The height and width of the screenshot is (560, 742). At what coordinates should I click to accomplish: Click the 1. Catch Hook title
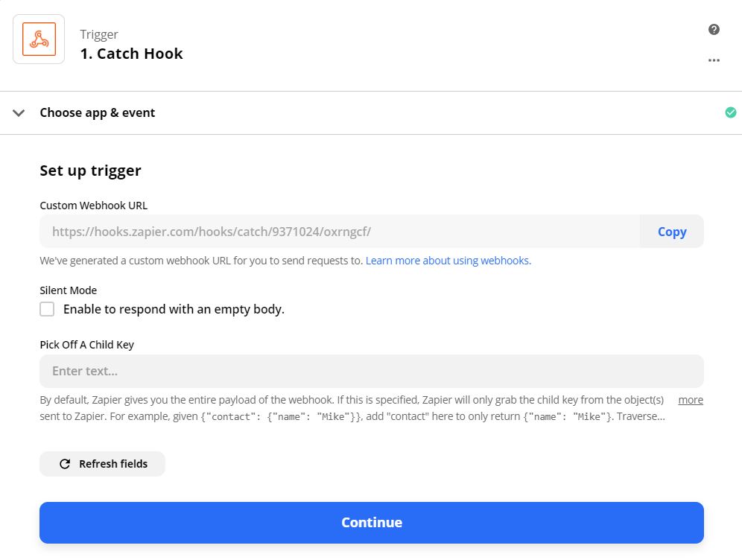pos(132,54)
